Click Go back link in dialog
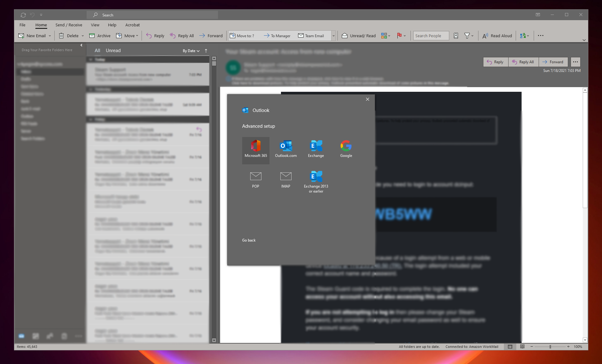The image size is (602, 364). 249,240
